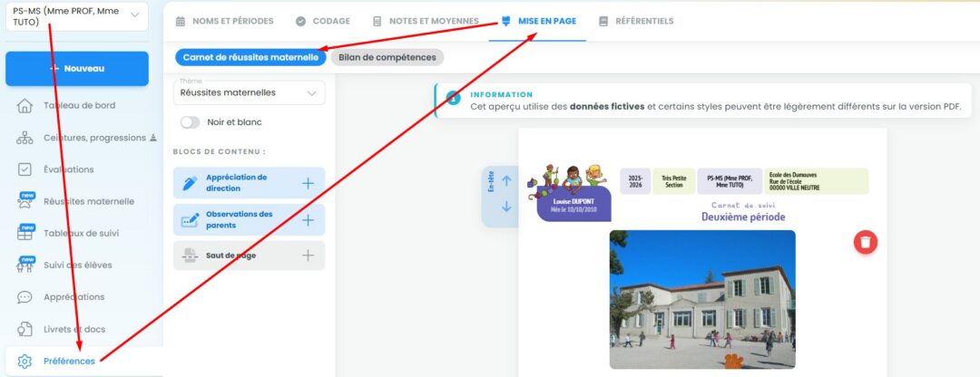Open the Codage tab
The width and height of the screenshot is (980, 377).
click(x=322, y=21)
